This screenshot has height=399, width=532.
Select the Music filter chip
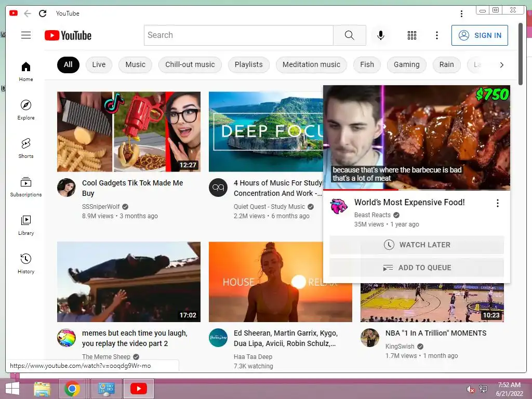pos(136,64)
